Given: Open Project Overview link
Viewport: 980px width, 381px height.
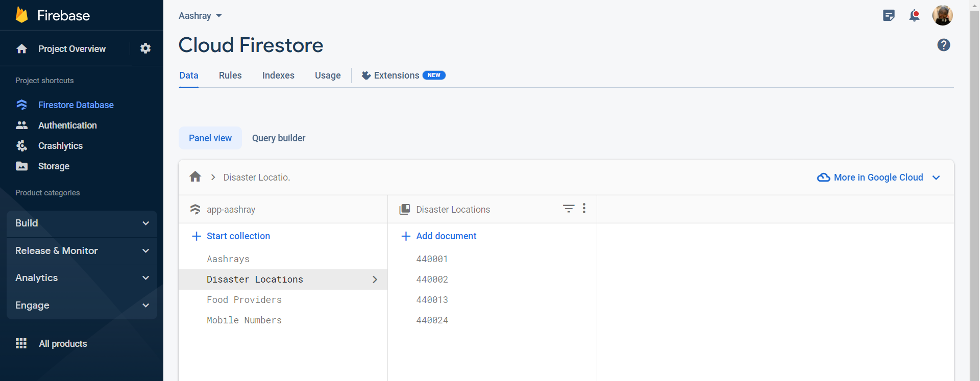Looking at the screenshot, I should point(72,49).
